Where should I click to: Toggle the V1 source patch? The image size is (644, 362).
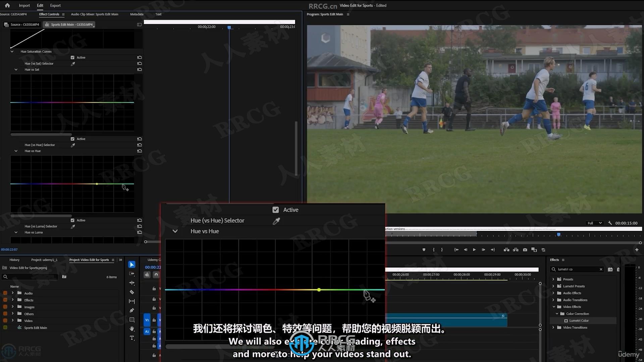coord(147,320)
